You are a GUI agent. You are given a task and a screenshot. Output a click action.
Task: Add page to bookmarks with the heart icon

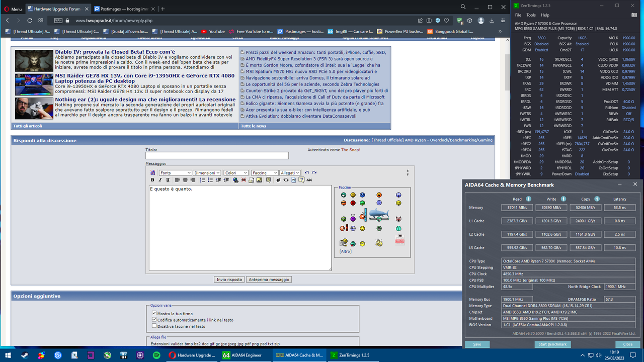[x=446, y=21]
